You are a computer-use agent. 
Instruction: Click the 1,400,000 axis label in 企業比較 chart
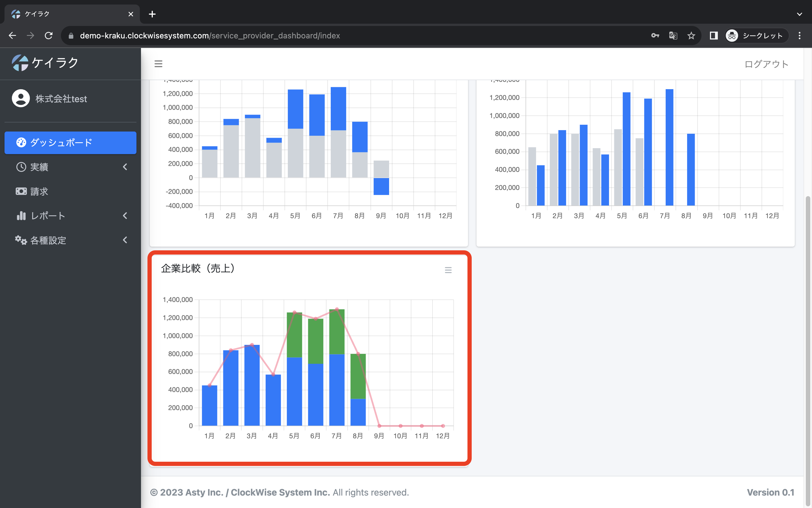coord(178,300)
